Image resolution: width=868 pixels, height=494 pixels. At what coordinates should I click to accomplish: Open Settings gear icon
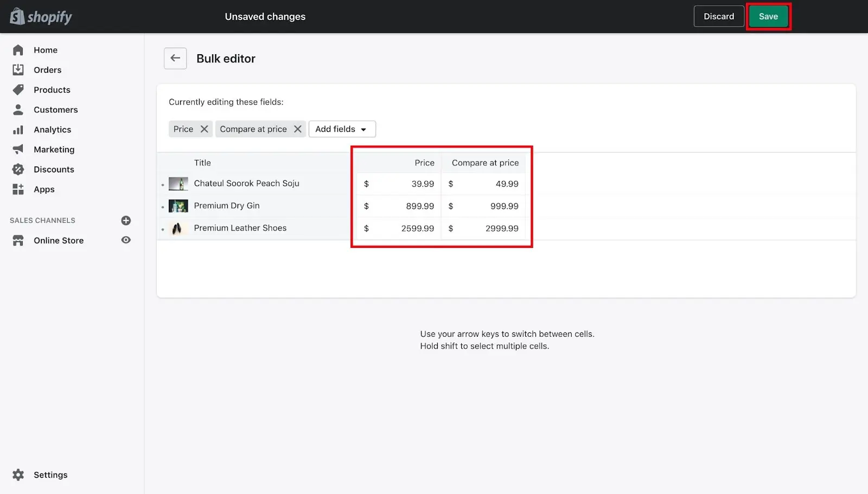(18, 475)
